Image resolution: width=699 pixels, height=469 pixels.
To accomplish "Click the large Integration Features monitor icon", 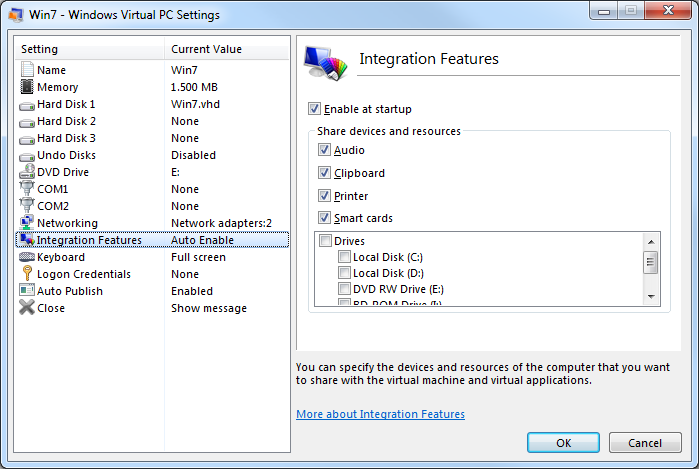I will click(x=325, y=63).
